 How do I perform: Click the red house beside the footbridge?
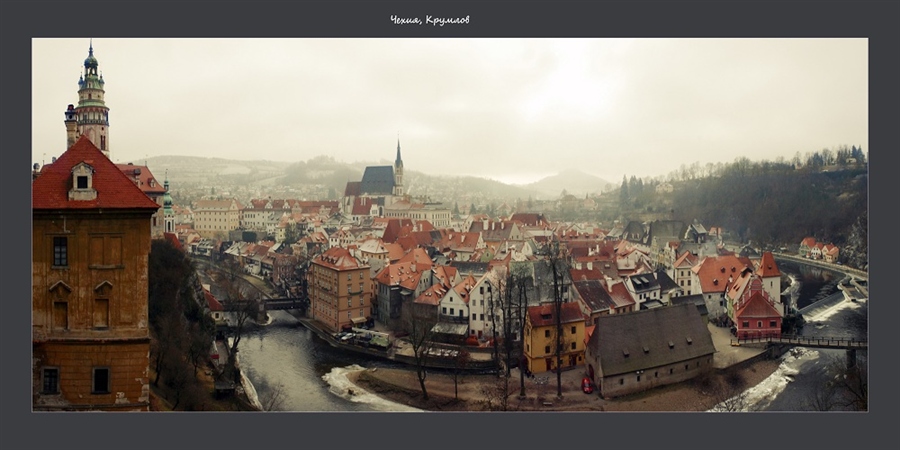(x=757, y=314)
